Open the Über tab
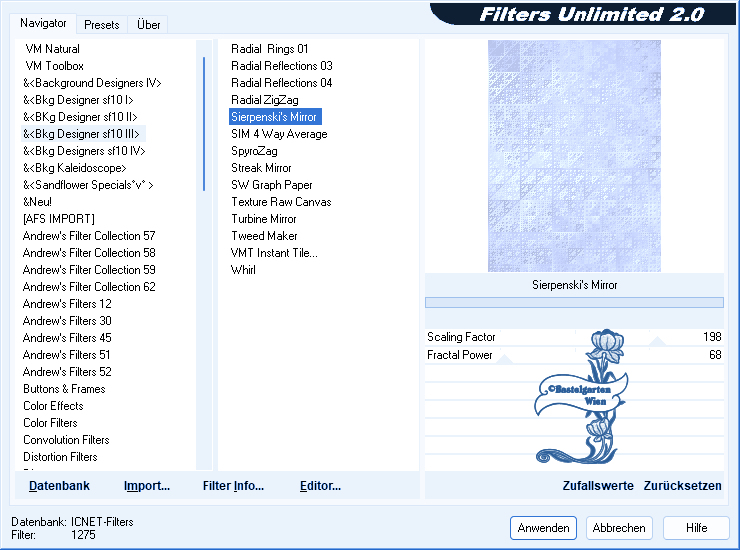 coord(148,25)
